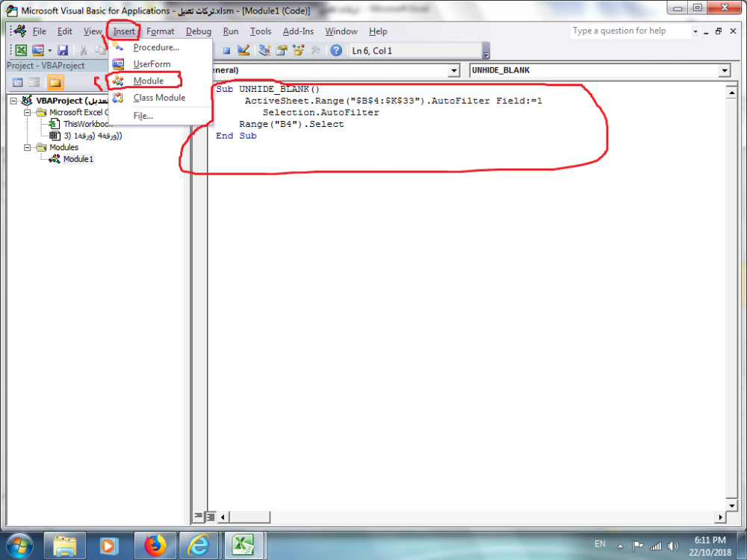The height and width of the screenshot is (560, 747).
Task: Click the Reset (stop) square toolbar icon
Action: point(227,51)
